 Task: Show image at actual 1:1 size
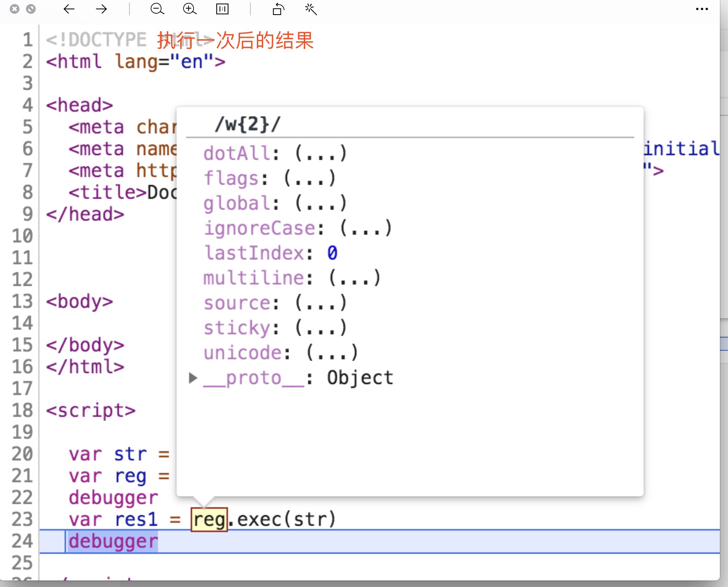[x=222, y=9]
